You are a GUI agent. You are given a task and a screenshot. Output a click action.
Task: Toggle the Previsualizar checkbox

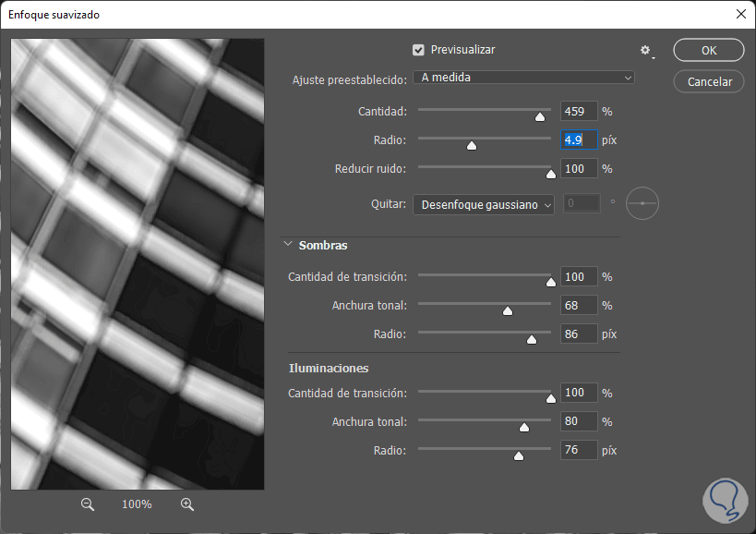418,50
